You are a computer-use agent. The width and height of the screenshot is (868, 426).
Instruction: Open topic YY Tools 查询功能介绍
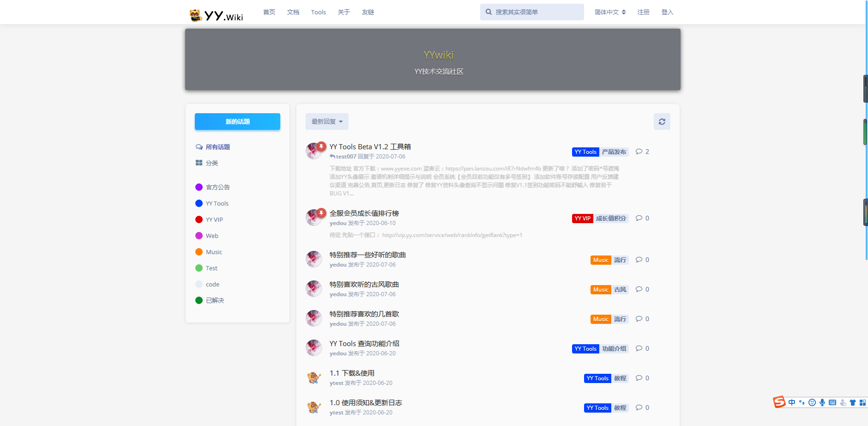(x=364, y=343)
